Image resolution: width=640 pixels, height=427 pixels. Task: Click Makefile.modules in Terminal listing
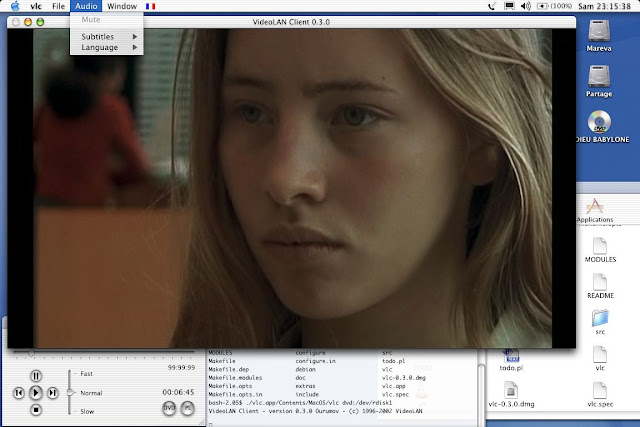point(235,378)
